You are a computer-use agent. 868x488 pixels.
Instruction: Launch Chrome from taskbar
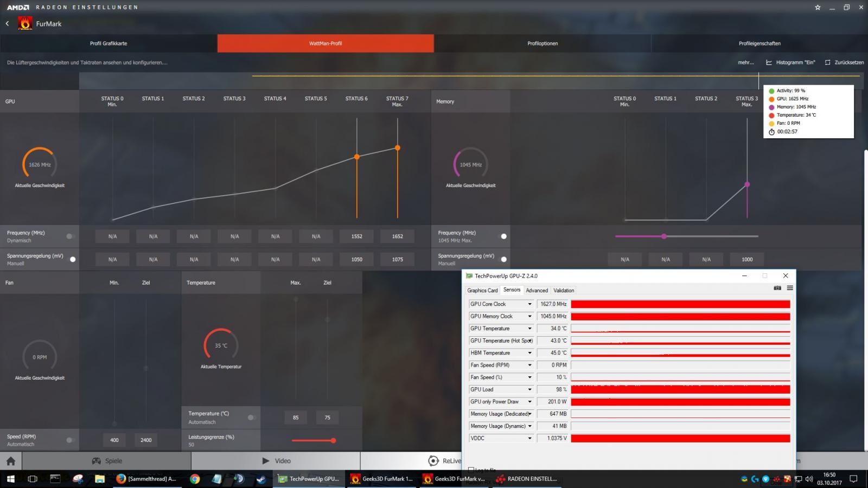point(195,479)
